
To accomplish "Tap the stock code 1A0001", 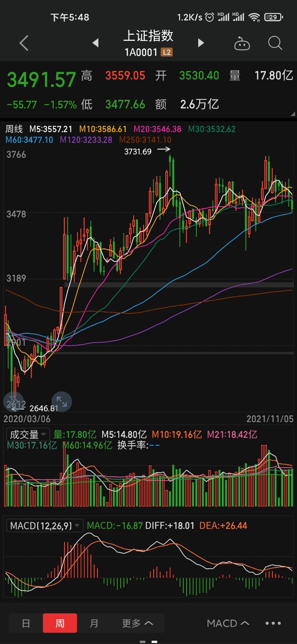I will click(x=141, y=52).
